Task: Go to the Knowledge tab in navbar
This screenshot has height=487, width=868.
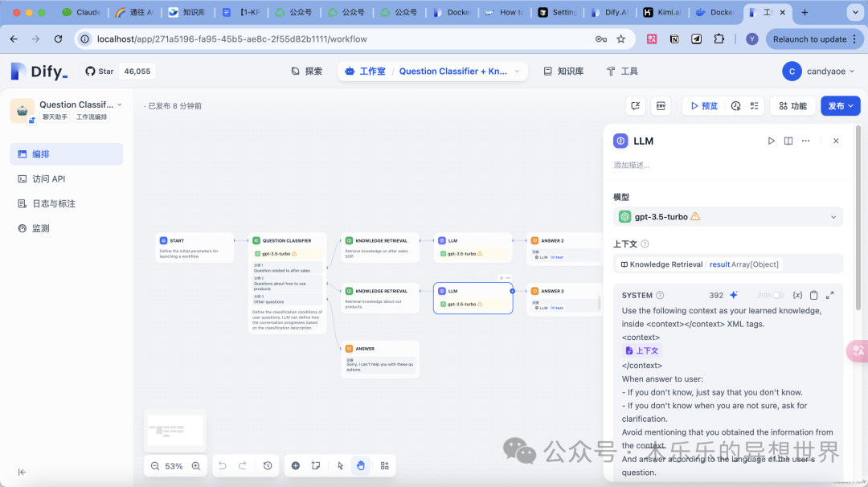Action: coord(563,72)
